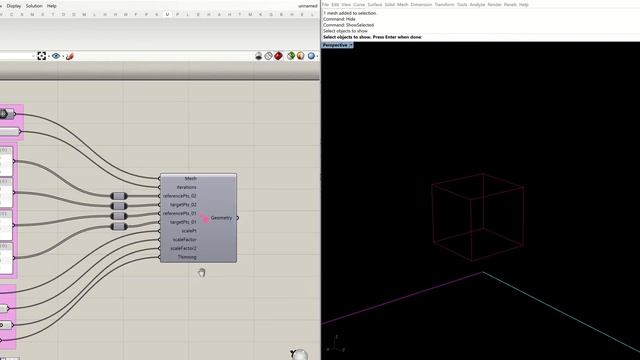Click the canvas compass widget at bottom

[x=300, y=354]
